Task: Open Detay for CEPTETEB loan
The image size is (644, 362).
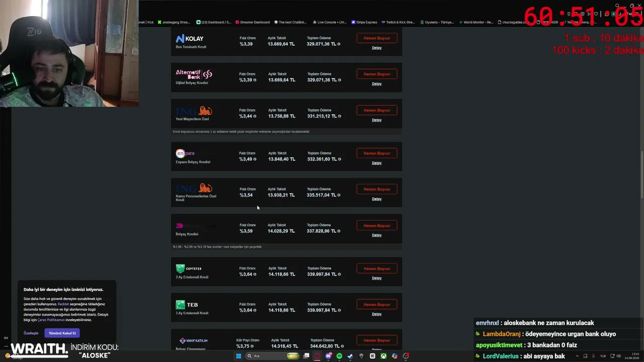Action: (x=377, y=278)
